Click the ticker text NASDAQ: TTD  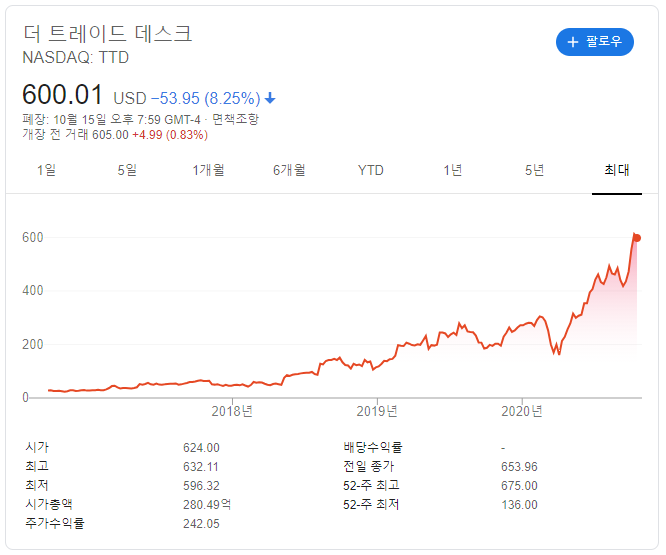(x=76, y=57)
